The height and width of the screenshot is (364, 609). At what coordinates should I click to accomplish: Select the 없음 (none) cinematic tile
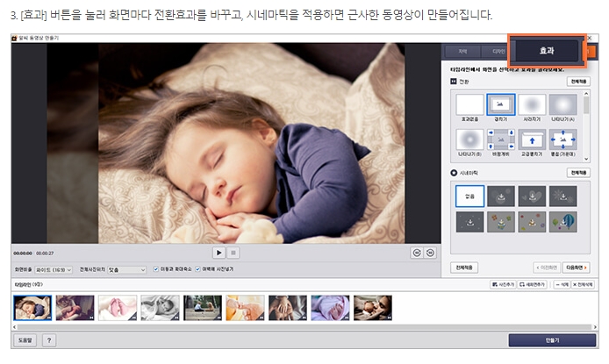pyautogui.click(x=469, y=196)
